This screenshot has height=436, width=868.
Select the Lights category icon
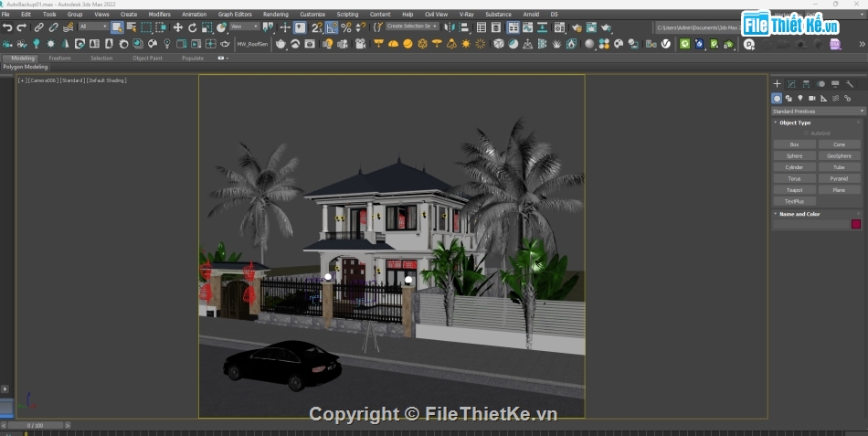click(x=799, y=98)
